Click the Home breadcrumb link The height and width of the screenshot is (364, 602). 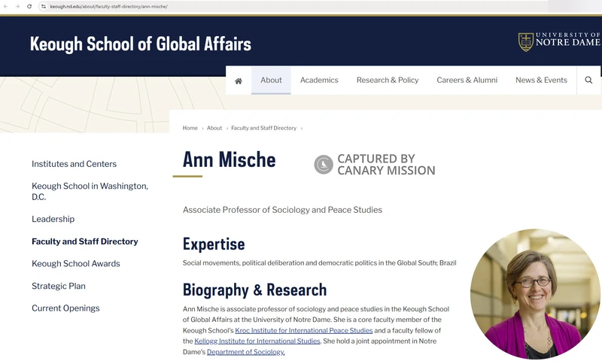[x=190, y=128]
